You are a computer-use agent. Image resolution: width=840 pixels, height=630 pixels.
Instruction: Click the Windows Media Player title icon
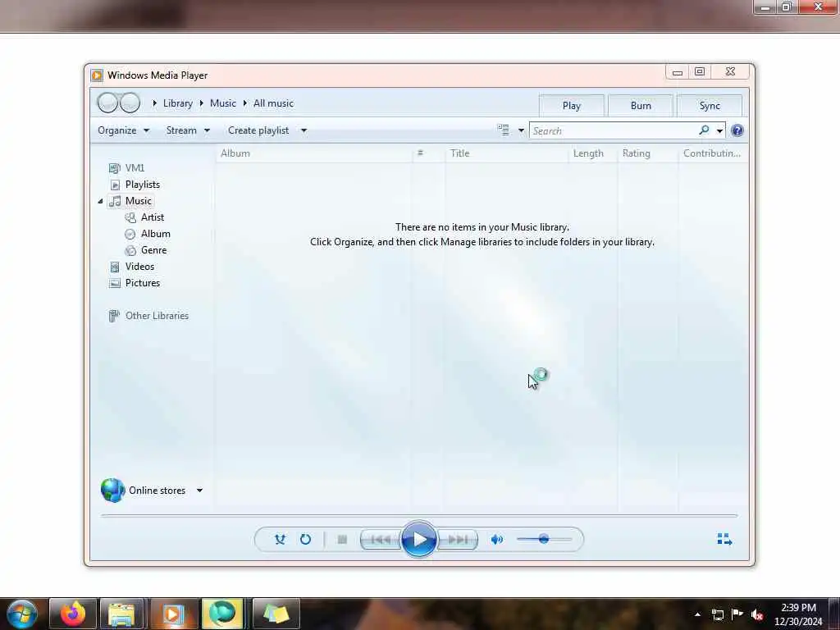(x=97, y=75)
